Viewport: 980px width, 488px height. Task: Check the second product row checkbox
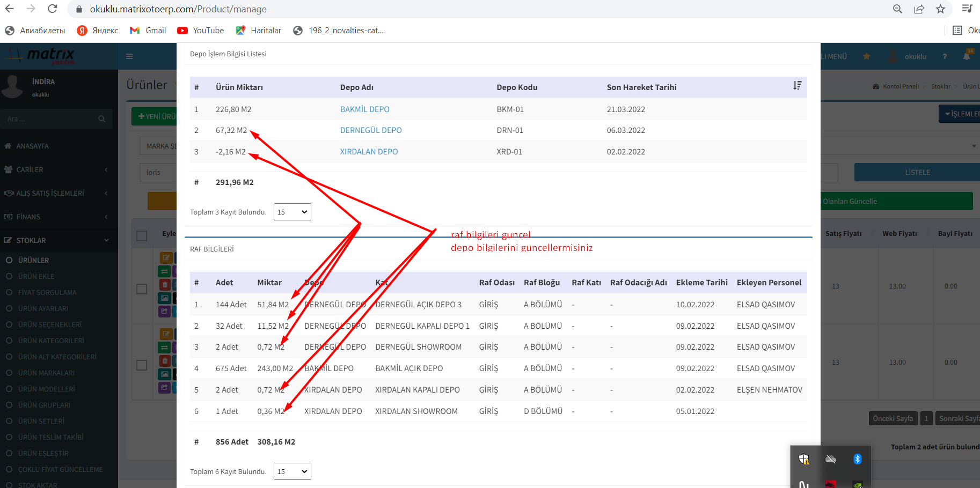pyautogui.click(x=142, y=365)
